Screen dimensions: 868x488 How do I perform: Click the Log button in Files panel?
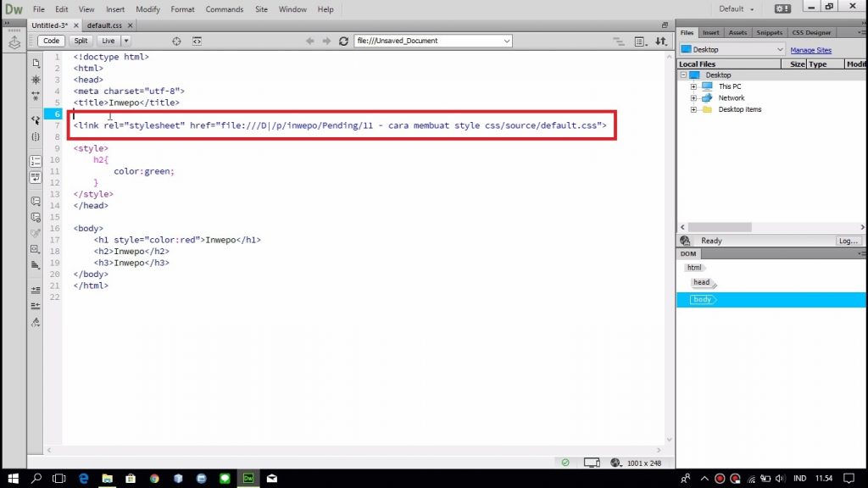coord(848,241)
